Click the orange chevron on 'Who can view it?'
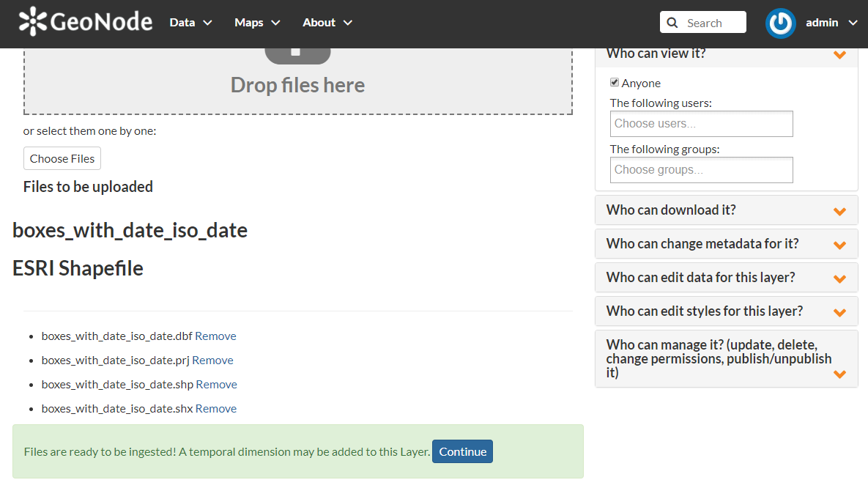Screen dimensions: 868x488 tap(839, 54)
